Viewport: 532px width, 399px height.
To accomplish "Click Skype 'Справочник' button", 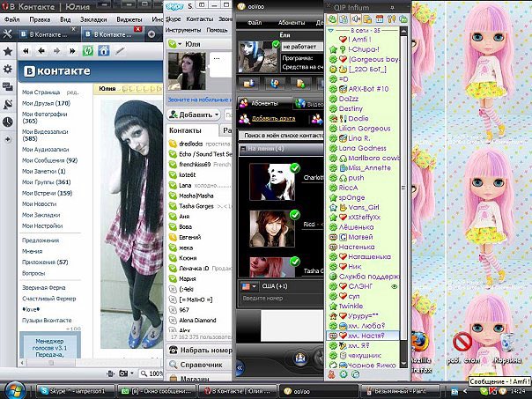I will point(199,365).
